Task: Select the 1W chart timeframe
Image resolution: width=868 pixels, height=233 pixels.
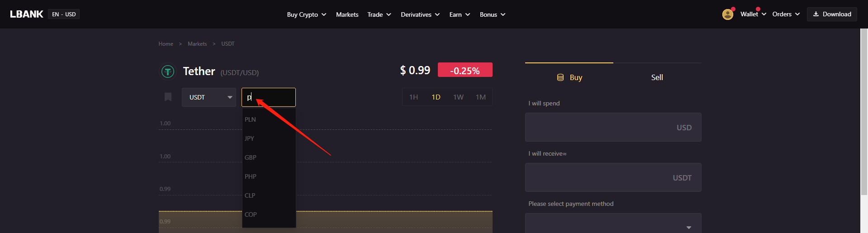Action: click(458, 97)
